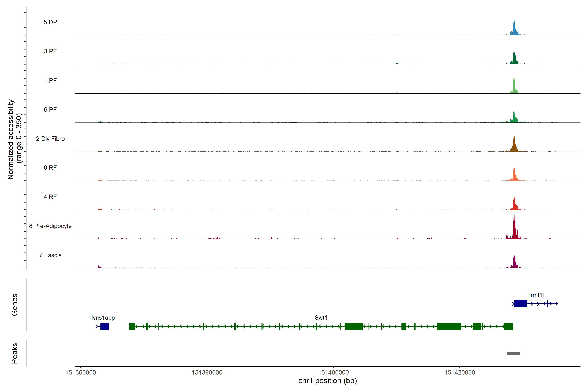Click the blue Ivns1abp exon box

click(105, 326)
